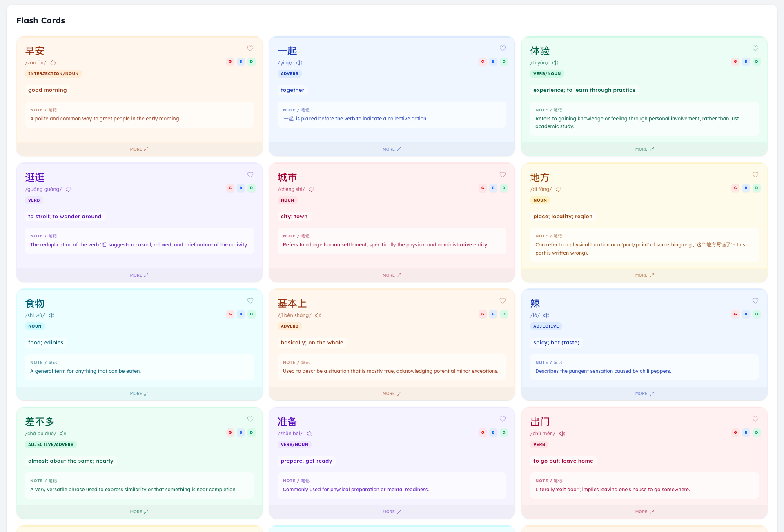This screenshot has width=784, height=532.
Task: Play pronunciation of 出门
Action: click(x=562, y=434)
